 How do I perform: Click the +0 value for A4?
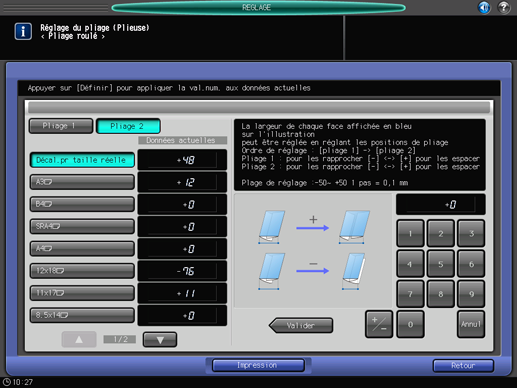click(x=182, y=249)
